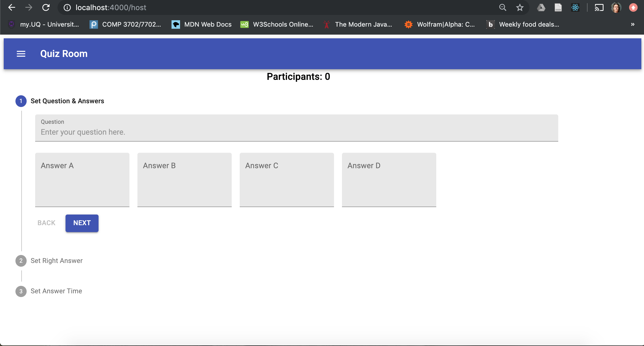
Task: Open the MDN Web Docs bookmark
Action: [201, 24]
